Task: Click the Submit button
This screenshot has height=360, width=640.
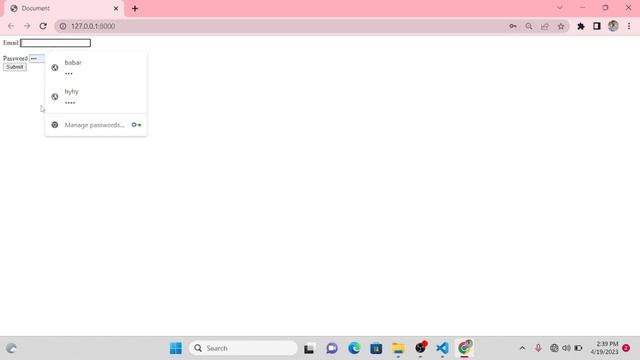Action: [x=15, y=67]
